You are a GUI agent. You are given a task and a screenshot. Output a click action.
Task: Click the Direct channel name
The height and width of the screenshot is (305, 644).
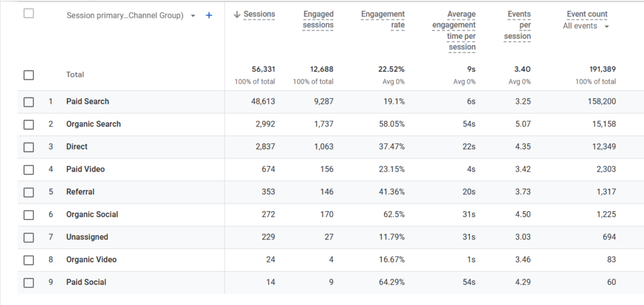click(x=77, y=147)
